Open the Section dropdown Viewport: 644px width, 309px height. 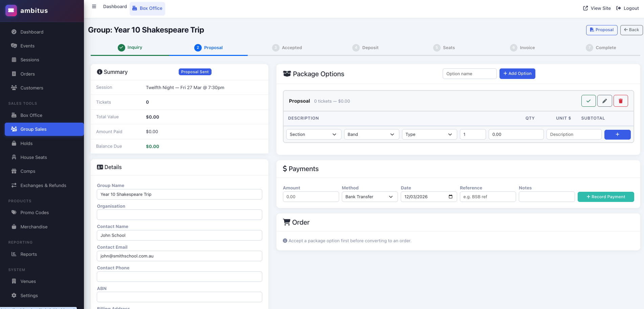coord(313,134)
